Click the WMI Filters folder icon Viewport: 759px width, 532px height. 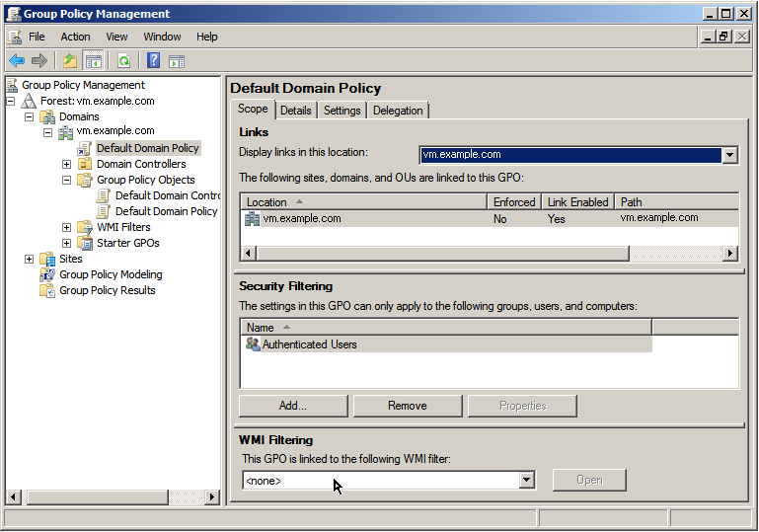point(85,227)
